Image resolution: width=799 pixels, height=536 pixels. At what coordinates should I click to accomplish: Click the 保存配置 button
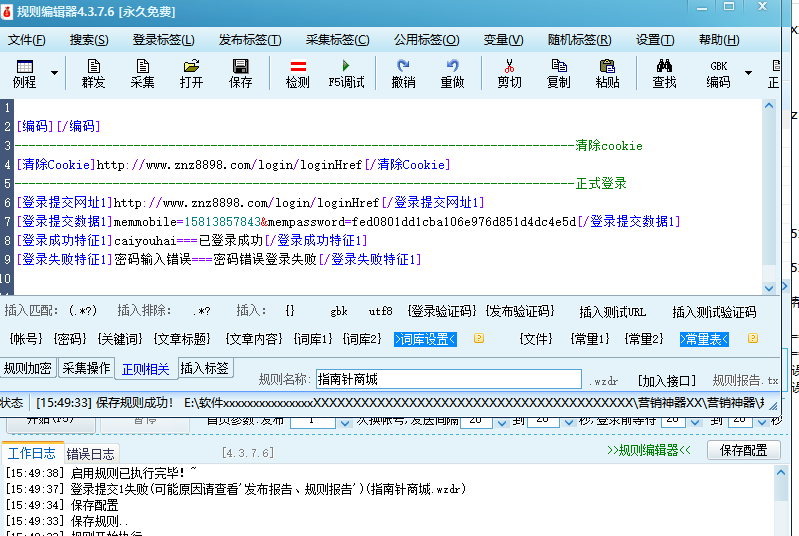[743, 451]
